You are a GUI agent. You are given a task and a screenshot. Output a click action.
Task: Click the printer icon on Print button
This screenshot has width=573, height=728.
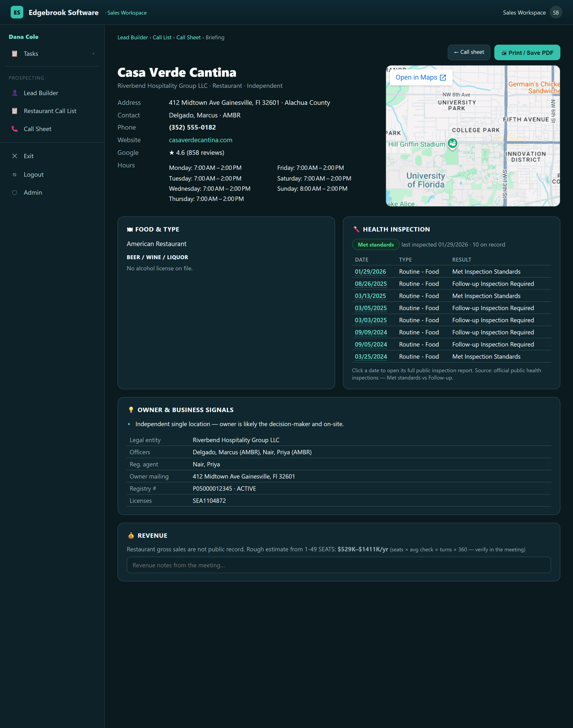504,53
